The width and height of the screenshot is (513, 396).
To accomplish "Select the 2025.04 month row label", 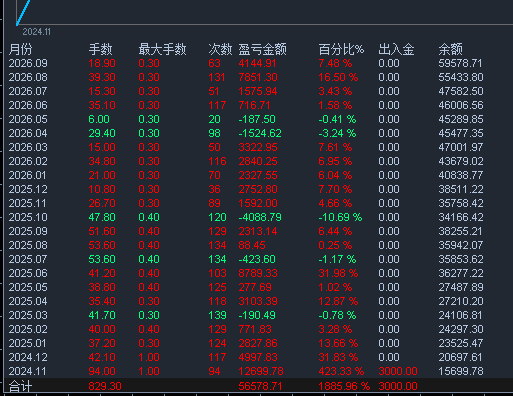I will pyautogui.click(x=28, y=301).
